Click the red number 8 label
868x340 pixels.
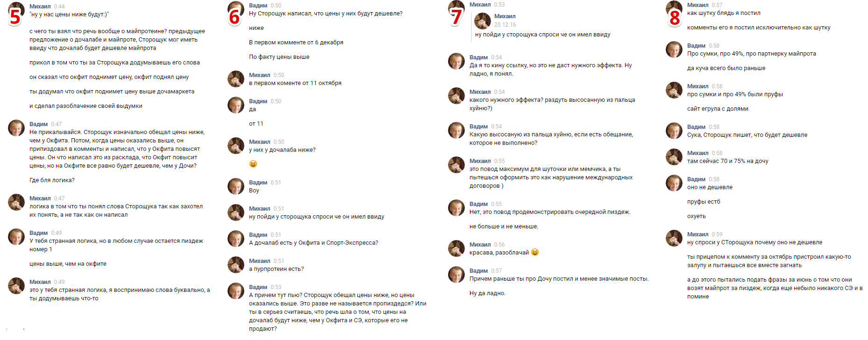675,18
